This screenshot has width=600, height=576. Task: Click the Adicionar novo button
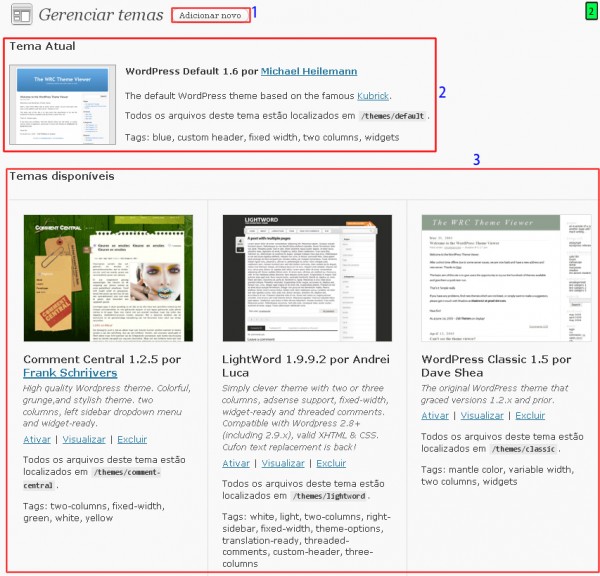210,15
